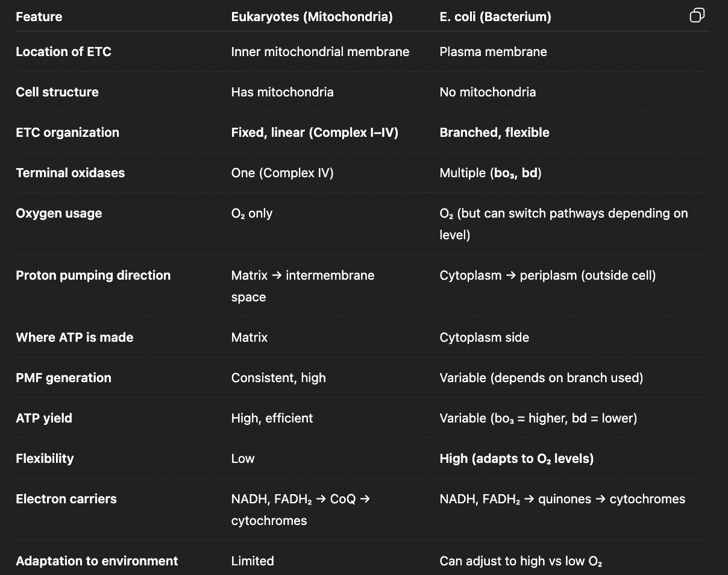Select the High, efficient ATP yield cell

coord(272,418)
